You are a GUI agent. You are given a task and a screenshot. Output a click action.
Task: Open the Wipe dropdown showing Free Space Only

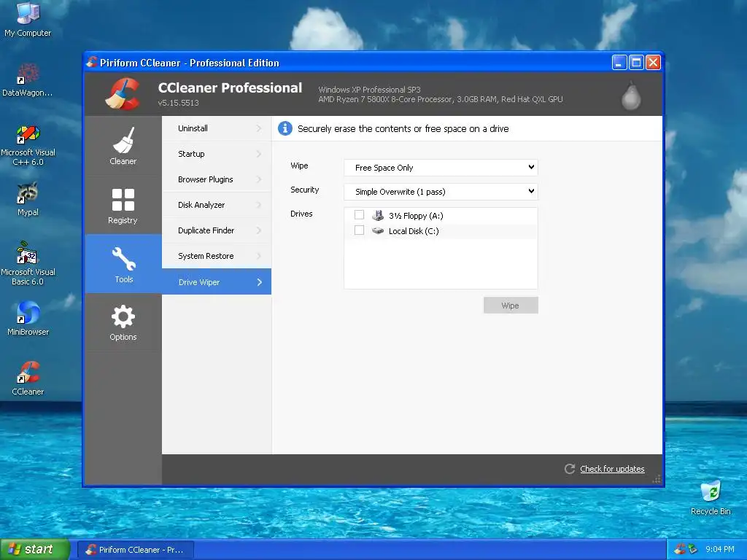point(441,168)
